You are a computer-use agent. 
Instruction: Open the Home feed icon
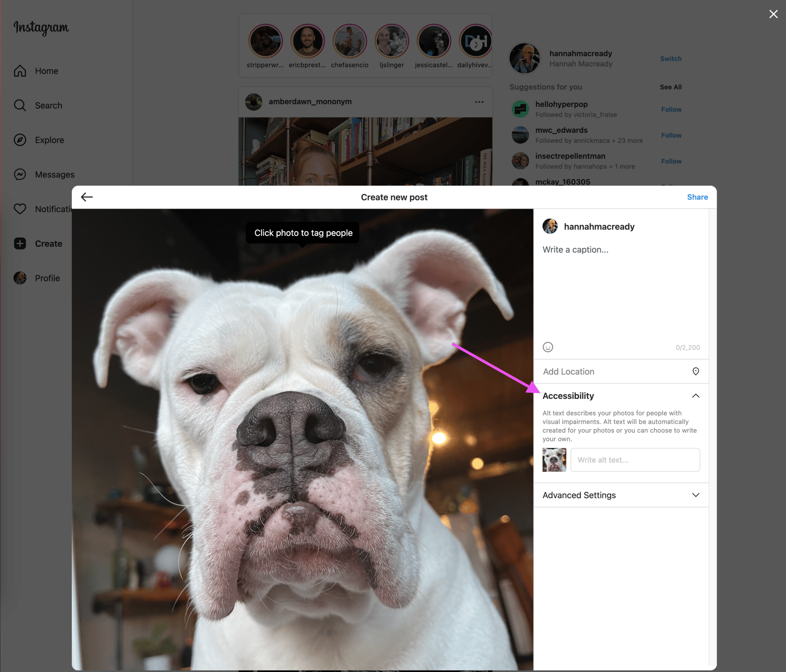(20, 71)
